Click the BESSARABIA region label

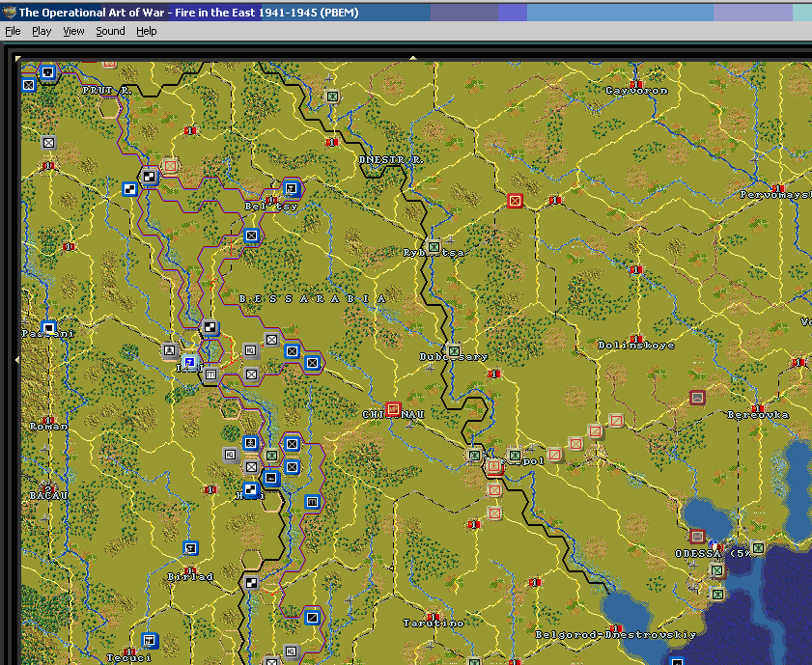[x=312, y=298]
